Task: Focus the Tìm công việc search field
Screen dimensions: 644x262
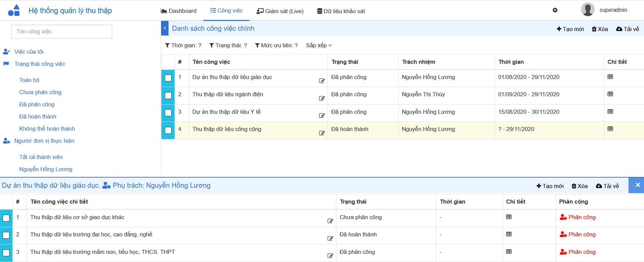Action: coord(62,31)
